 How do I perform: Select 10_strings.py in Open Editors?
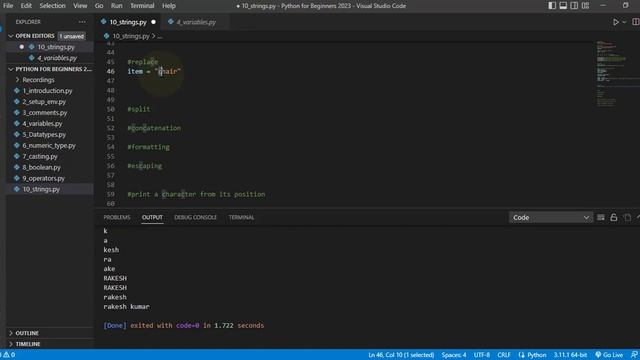(56, 47)
